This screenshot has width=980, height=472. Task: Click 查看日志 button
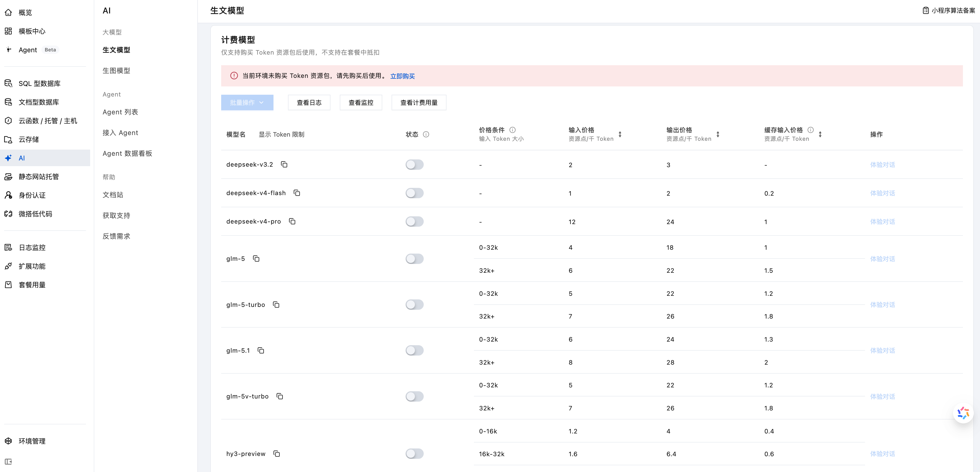pos(309,103)
